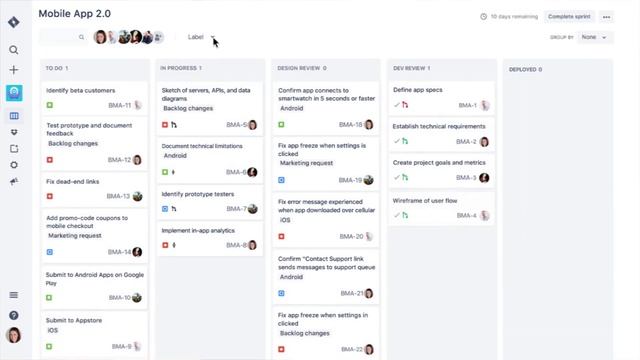
Task: Click the BMA-18 issue key
Action: [351, 124]
